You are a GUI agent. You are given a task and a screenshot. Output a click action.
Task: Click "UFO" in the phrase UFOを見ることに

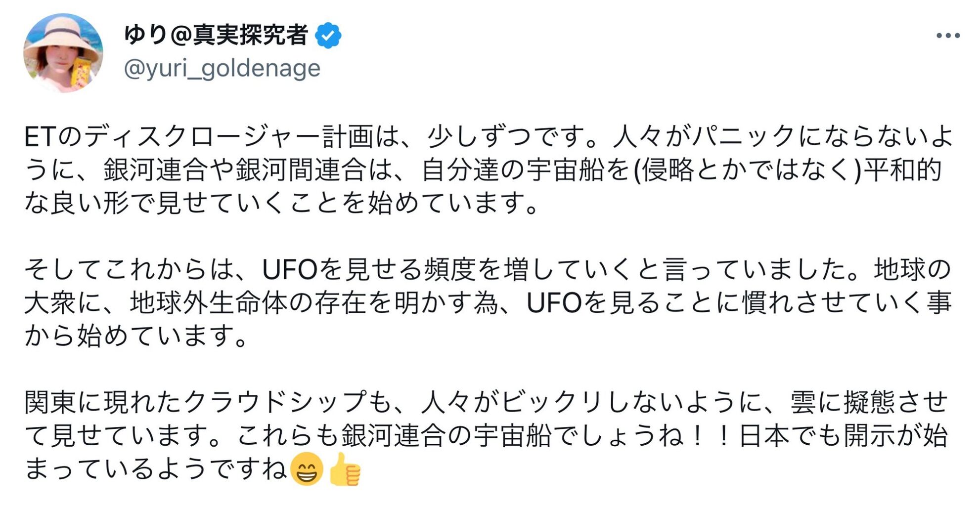(554, 303)
